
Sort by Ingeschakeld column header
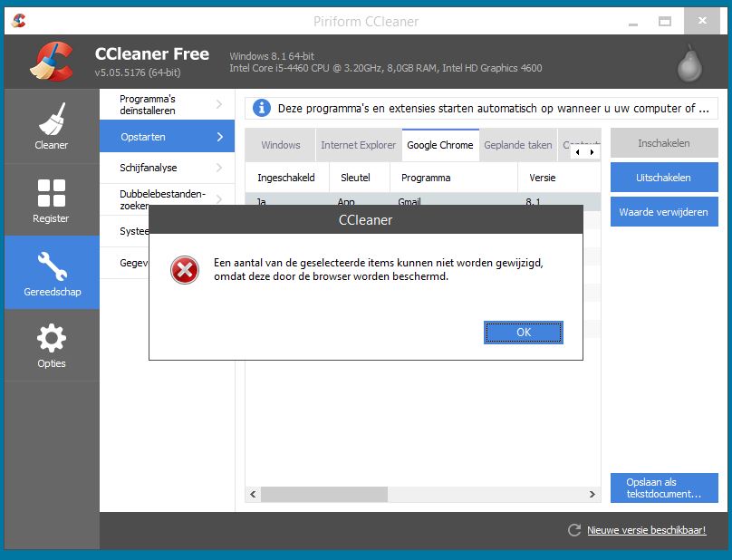286,178
